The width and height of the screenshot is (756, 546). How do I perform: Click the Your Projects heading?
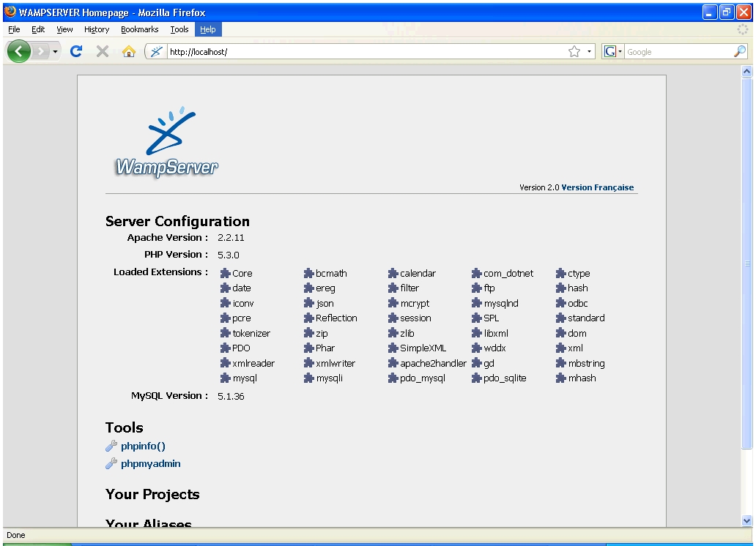pos(152,494)
